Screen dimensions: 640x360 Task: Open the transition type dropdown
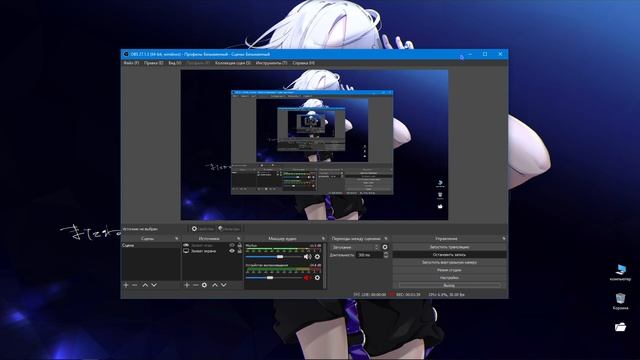click(x=355, y=247)
